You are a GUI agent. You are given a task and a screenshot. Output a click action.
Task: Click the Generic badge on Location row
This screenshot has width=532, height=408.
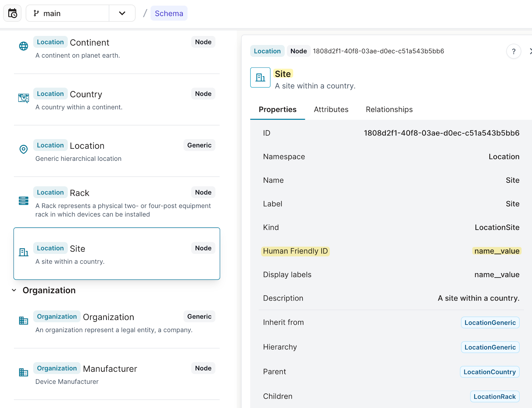coord(199,145)
